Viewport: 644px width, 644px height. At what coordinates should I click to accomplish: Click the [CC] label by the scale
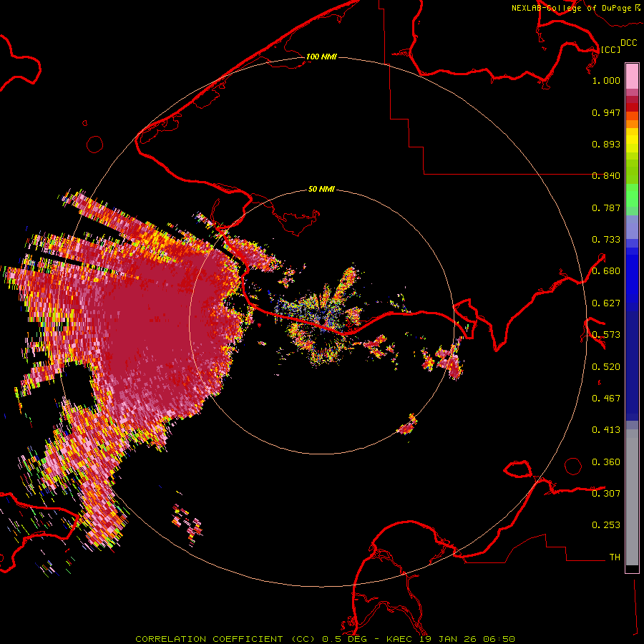[610, 49]
